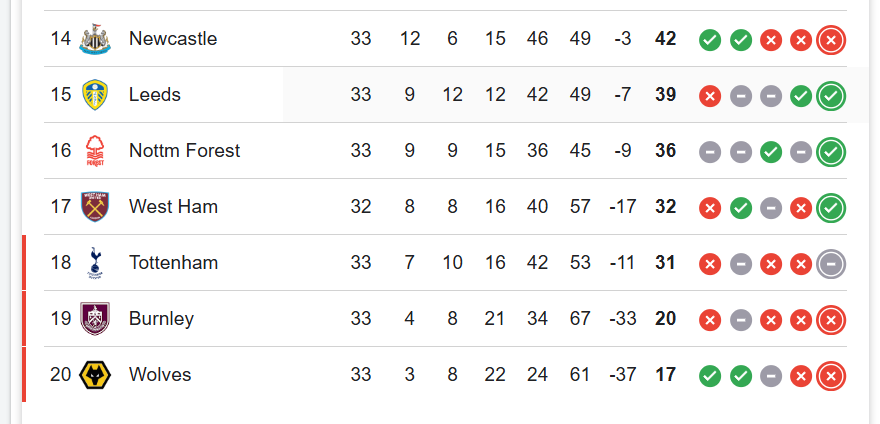Image resolution: width=880 pixels, height=424 pixels.
Task: Click the Leeds club crest icon
Action: [95, 95]
